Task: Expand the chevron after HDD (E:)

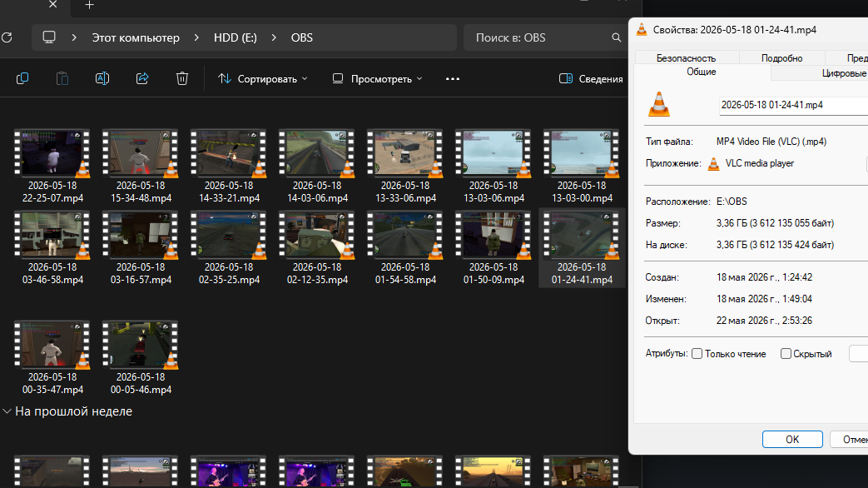Action: pyautogui.click(x=274, y=37)
